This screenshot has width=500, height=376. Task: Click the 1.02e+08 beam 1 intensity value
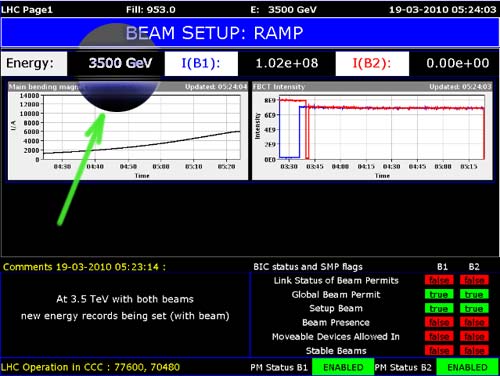pyautogui.click(x=287, y=63)
